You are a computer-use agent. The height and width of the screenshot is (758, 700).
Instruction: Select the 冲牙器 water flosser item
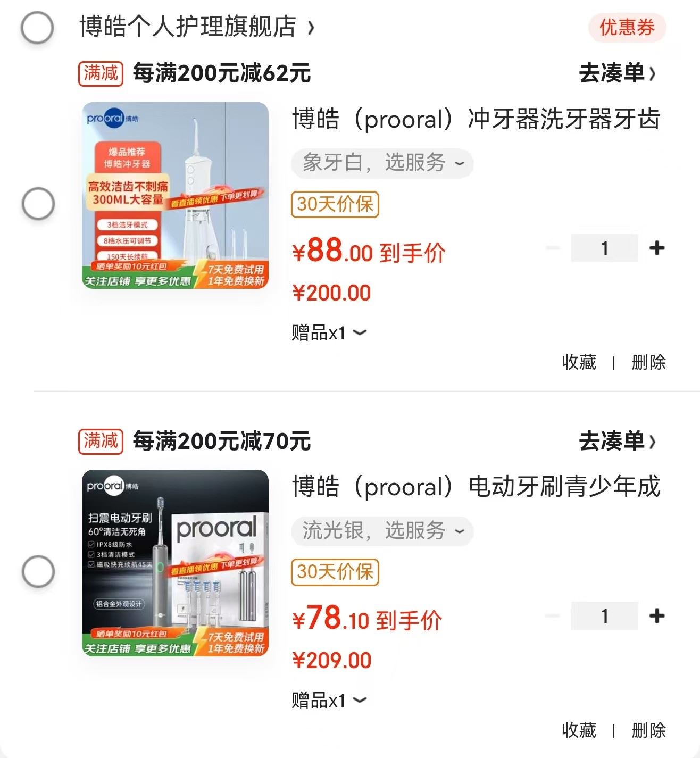tap(38, 203)
